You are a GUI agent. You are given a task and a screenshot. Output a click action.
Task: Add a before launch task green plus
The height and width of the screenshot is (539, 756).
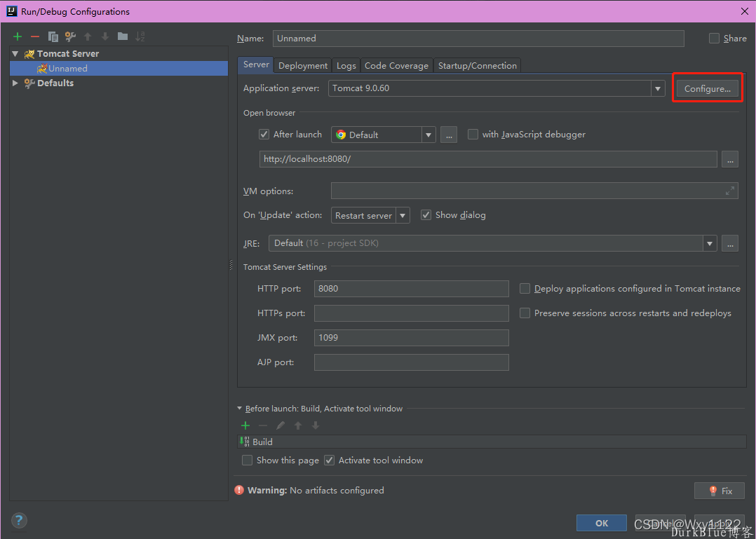[x=245, y=425]
